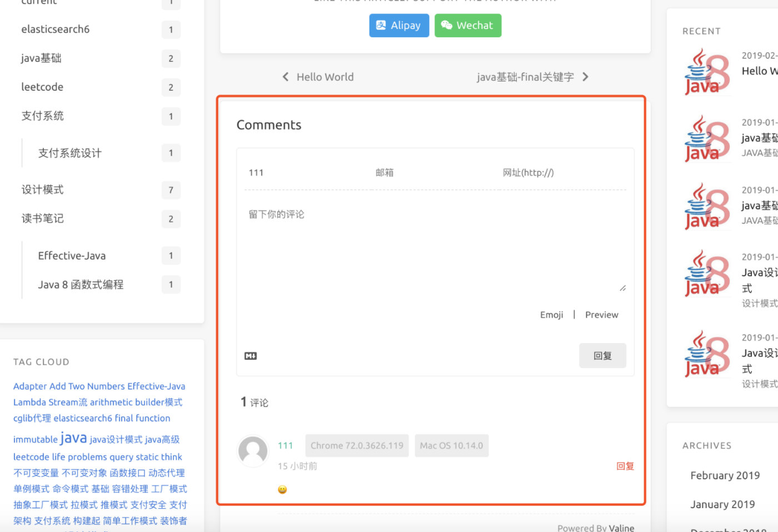This screenshot has width=778, height=532.
Task: Click the java设计模式 tag
Action: pyautogui.click(x=116, y=439)
